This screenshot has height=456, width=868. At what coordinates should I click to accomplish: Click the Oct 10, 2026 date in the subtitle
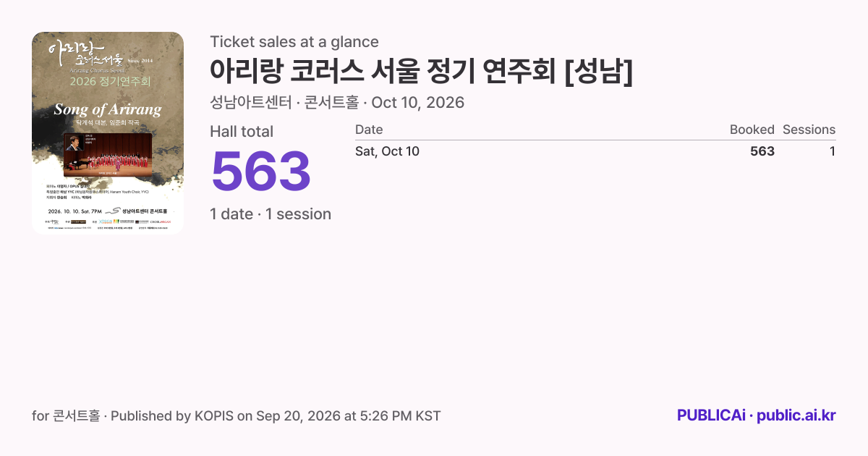[417, 103]
